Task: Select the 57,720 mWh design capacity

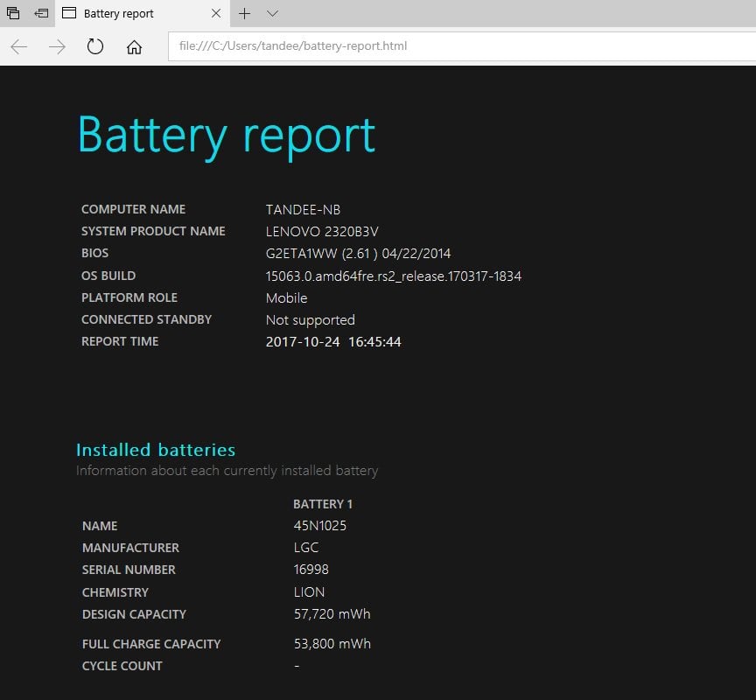Action: 332,614
